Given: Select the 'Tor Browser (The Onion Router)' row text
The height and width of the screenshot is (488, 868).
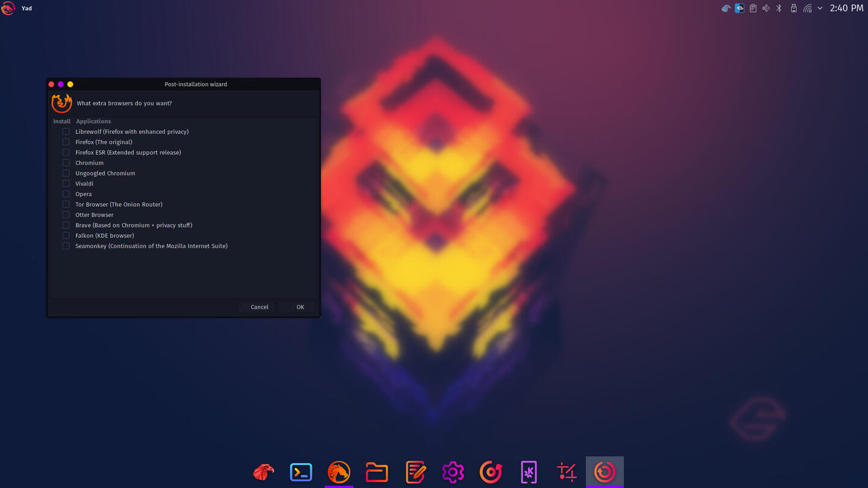Looking at the screenshot, I should pos(119,204).
